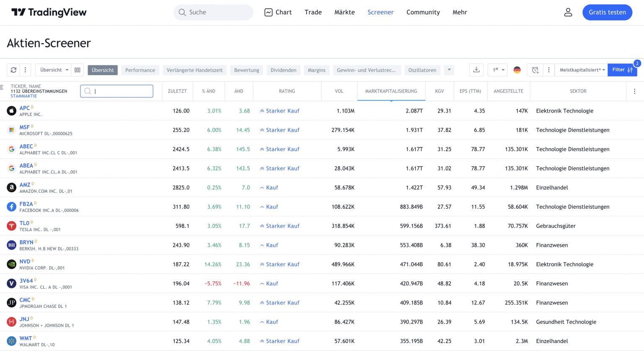
Task: Click the Tesla logo icon
Action: (12, 226)
